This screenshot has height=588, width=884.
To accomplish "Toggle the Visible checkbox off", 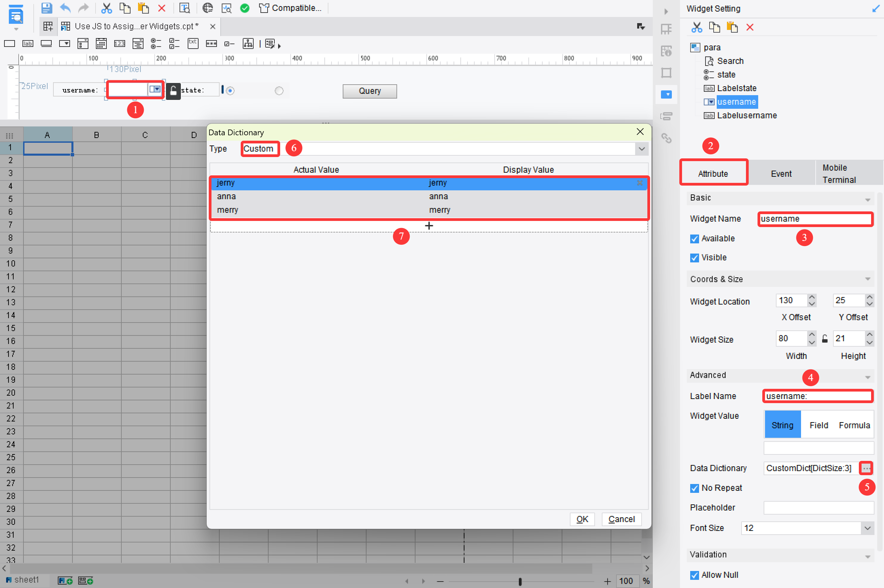I will point(694,258).
